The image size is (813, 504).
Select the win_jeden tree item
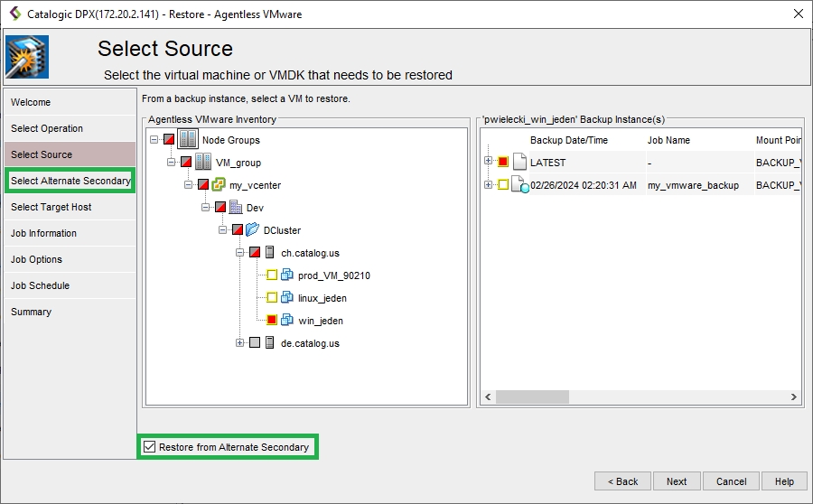pyautogui.click(x=321, y=321)
